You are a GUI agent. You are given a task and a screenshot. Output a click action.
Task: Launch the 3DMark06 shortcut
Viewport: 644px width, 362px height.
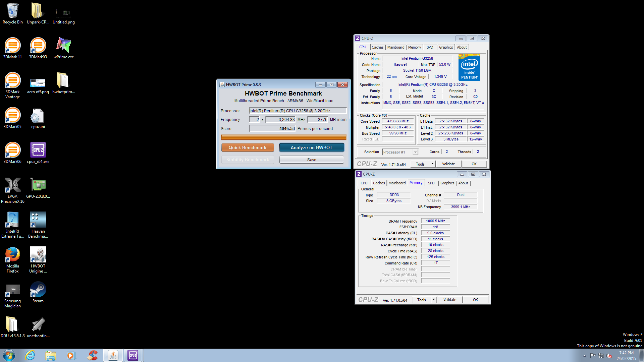point(12,153)
